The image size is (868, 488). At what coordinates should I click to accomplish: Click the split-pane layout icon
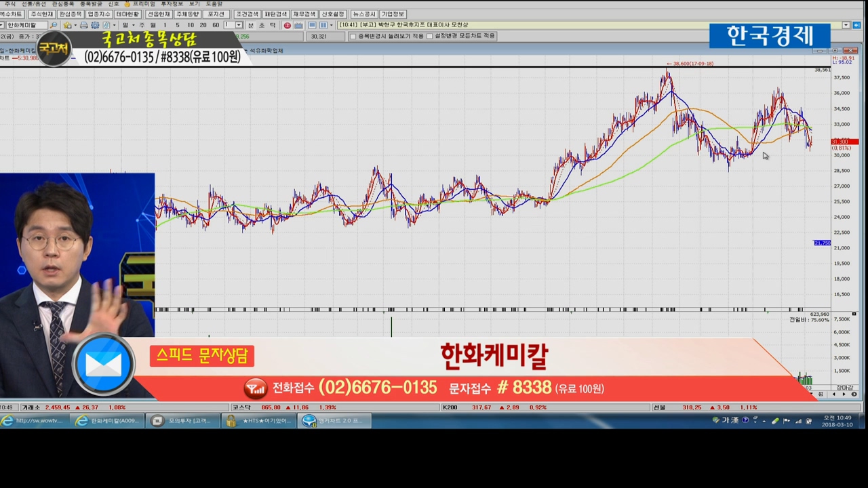[x=323, y=25]
